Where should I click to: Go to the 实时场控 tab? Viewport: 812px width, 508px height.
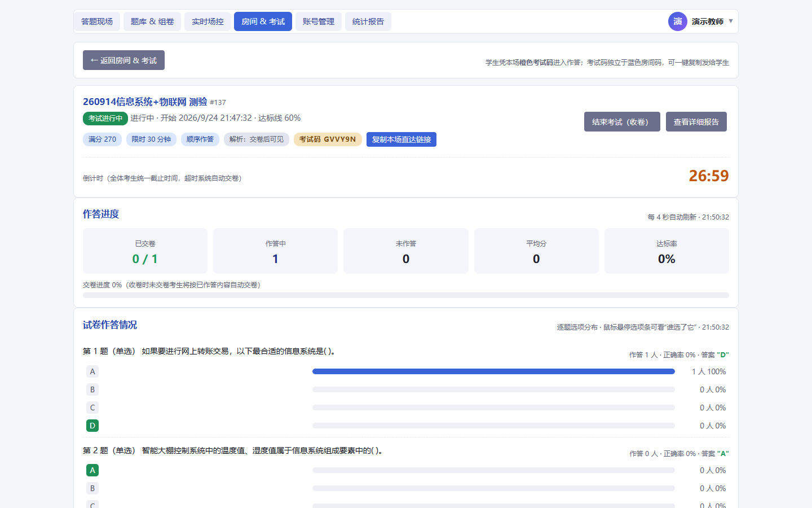[208, 21]
